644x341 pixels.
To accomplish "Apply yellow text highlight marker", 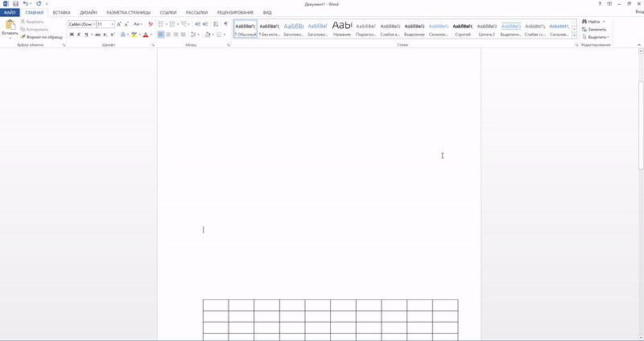I will pyautogui.click(x=134, y=35).
